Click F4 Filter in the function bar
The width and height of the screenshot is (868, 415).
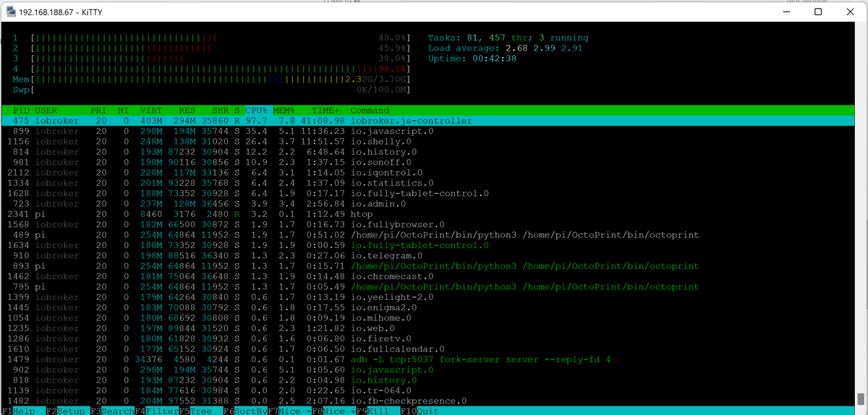pyautogui.click(x=157, y=411)
